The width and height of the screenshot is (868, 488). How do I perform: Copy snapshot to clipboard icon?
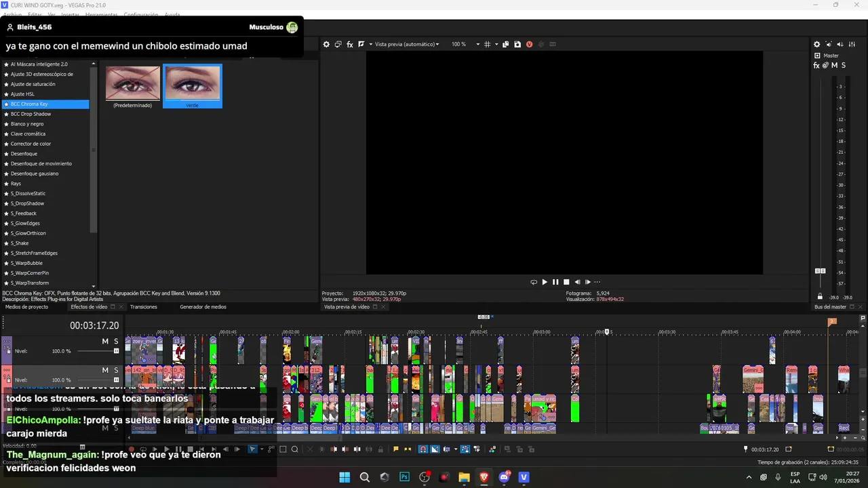coord(506,44)
